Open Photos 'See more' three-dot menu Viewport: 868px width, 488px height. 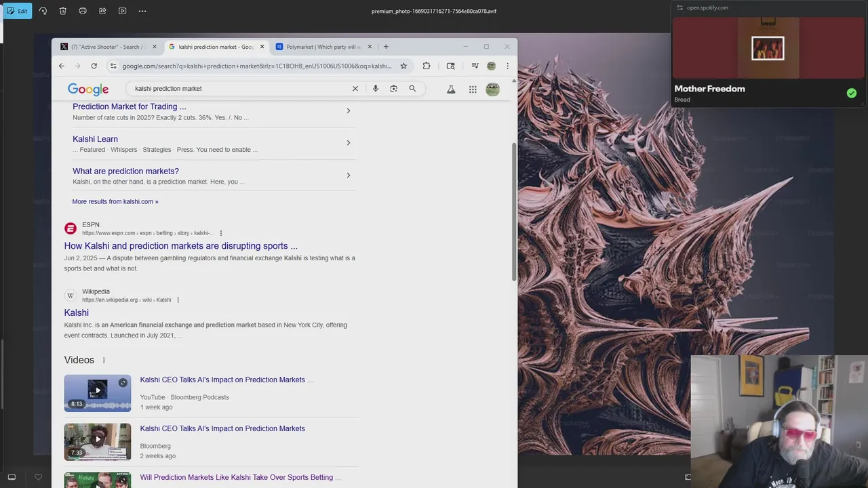click(x=142, y=11)
